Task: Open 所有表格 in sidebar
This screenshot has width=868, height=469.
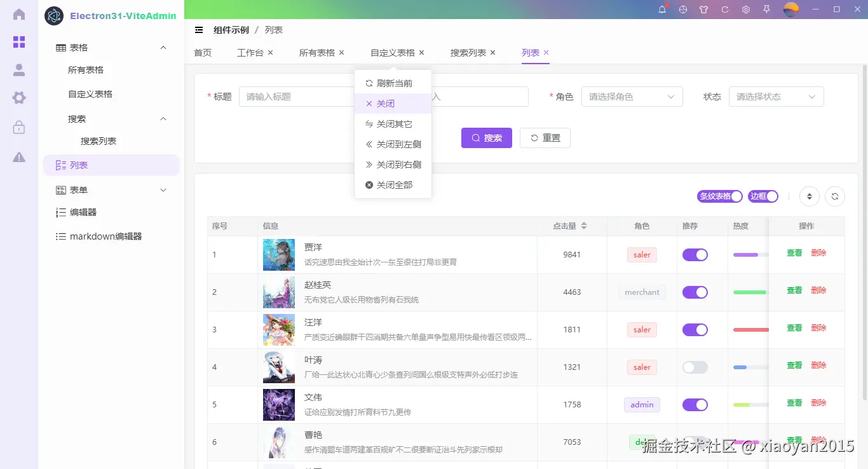Action: tap(86, 70)
